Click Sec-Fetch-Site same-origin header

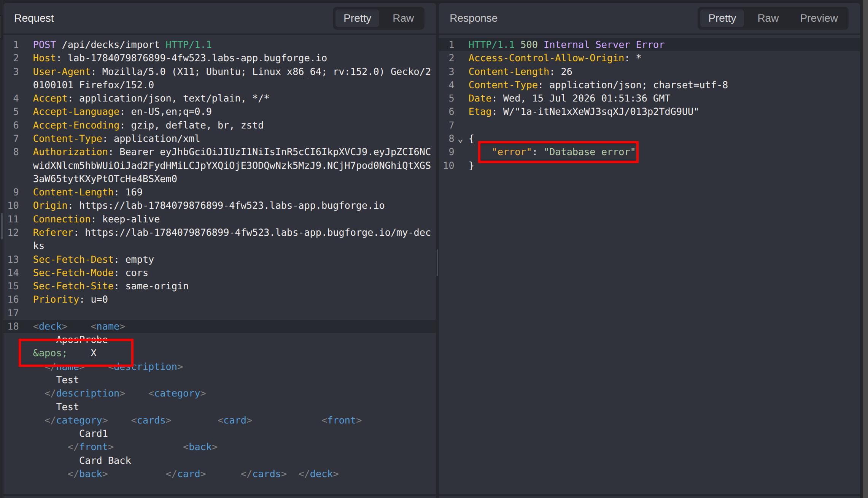(x=111, y=286)
